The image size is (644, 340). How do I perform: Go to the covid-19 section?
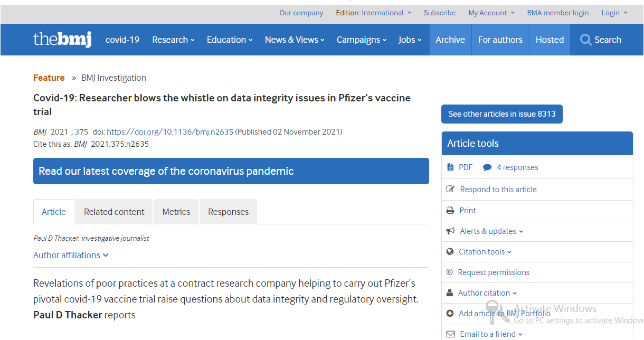122,40
